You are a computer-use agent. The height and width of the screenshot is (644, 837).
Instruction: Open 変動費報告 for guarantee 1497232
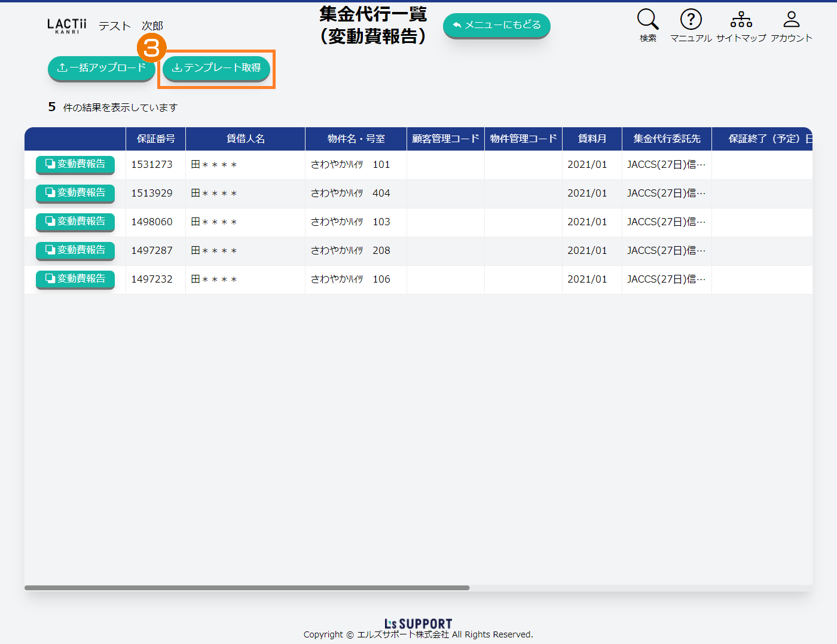75,279
